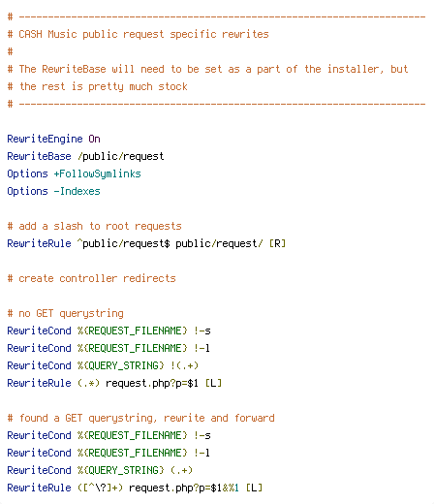Click request.php?p=$1&%1 in the last rule

coord(184,488)
